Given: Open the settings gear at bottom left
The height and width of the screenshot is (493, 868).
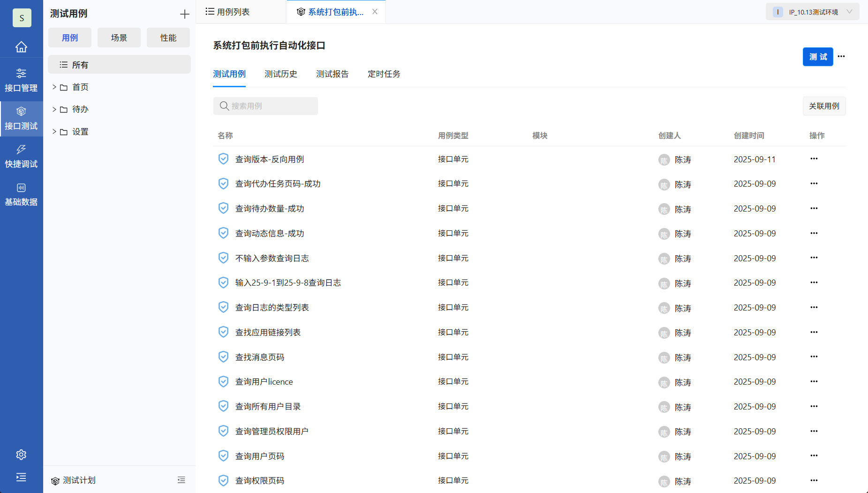Looking at the screenshot, I should [x=21, y=454].
